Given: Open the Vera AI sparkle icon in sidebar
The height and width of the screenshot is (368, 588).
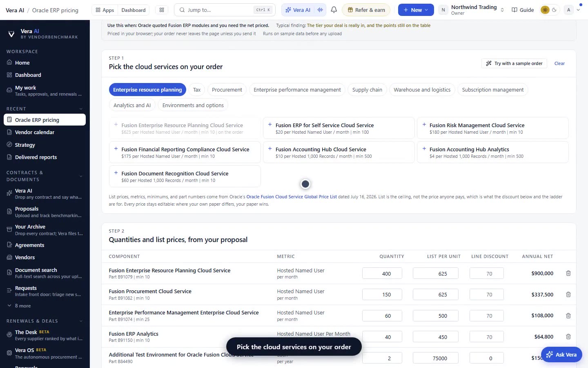Looking at the screenshot, I should [x=9, y=193].
